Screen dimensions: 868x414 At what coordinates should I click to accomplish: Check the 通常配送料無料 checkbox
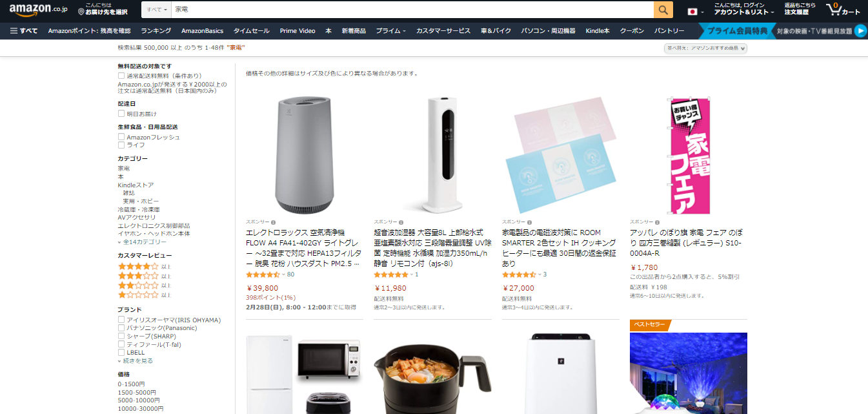coord(121,76)
